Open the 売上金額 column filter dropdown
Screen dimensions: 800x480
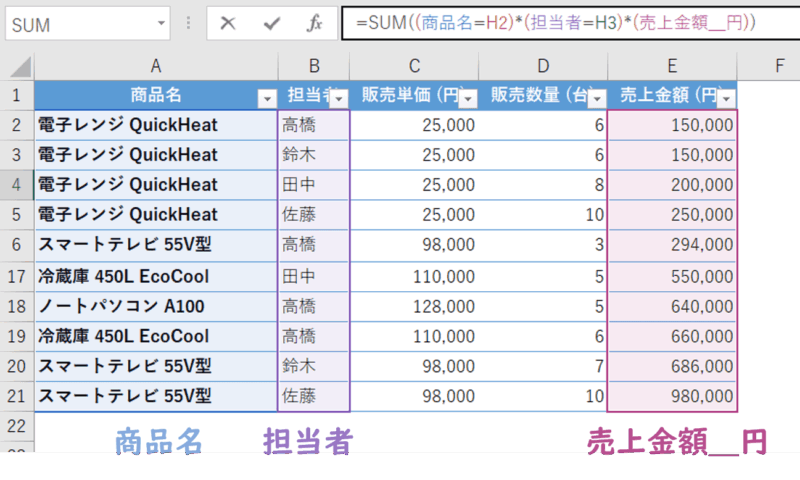point(726,97)
